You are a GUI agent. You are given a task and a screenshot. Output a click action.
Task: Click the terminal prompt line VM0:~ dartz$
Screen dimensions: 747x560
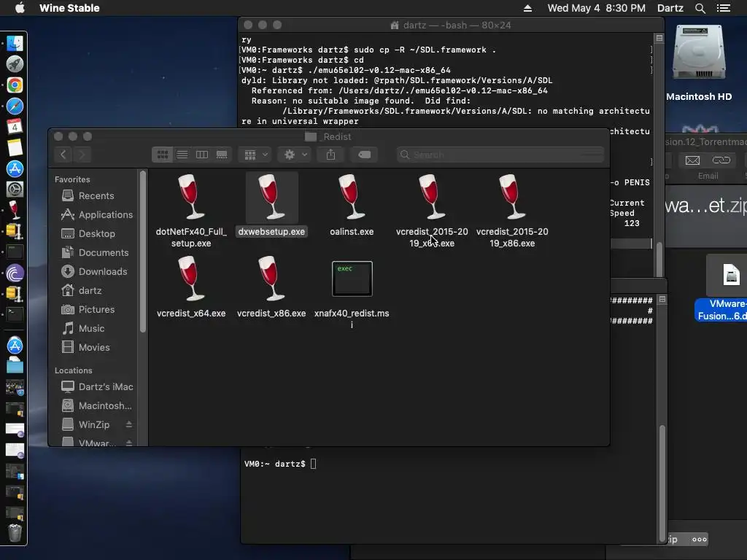point(275,464)
